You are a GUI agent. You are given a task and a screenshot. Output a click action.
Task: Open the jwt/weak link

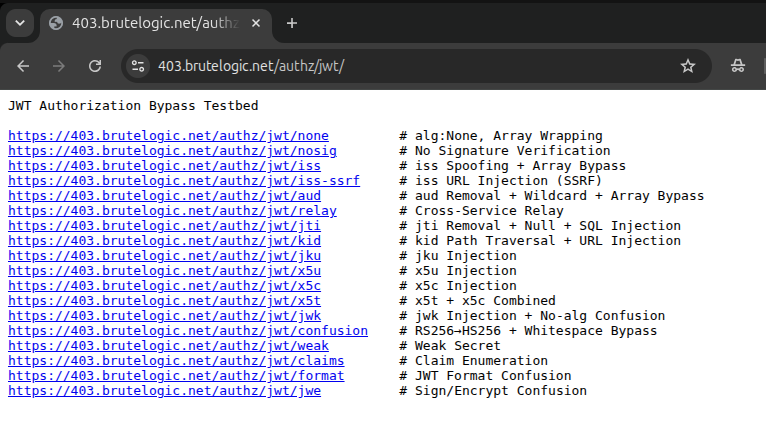click(x=169, y=346)
